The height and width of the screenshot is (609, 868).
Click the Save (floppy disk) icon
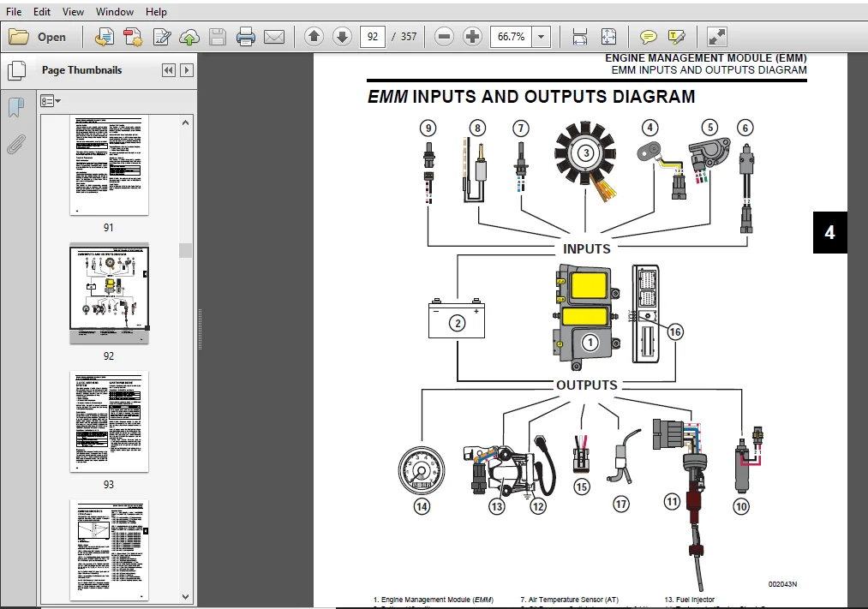click(218, 37)
